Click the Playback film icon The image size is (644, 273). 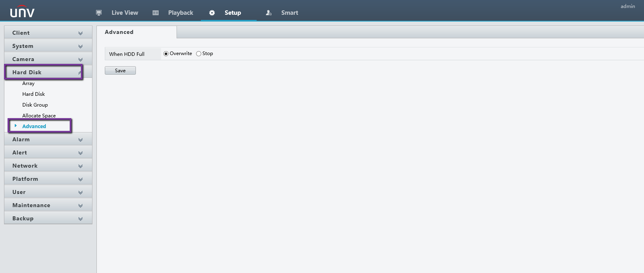156,13
